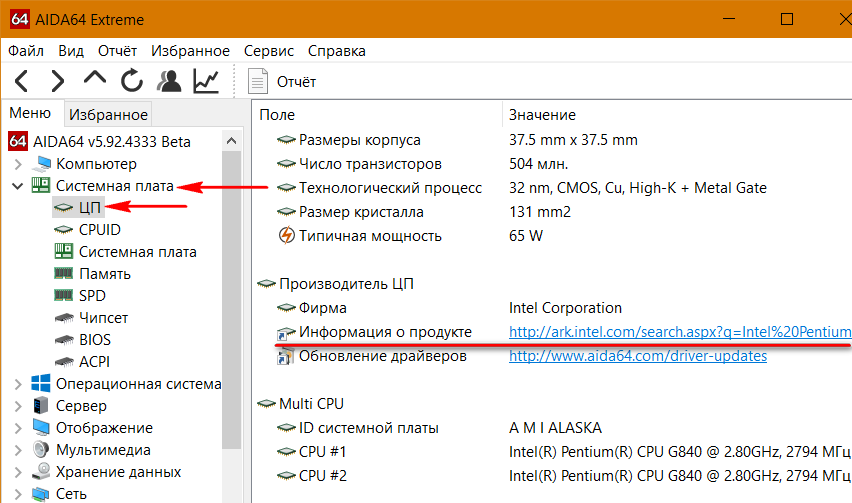Expand the Операционная система node
Screen dimensions: 852x503
(x=18, y=384)
